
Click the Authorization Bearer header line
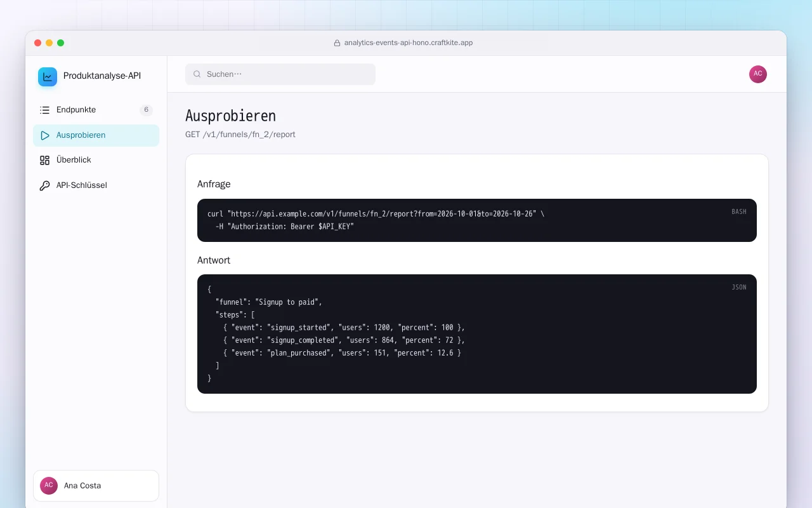click(285, 227)
